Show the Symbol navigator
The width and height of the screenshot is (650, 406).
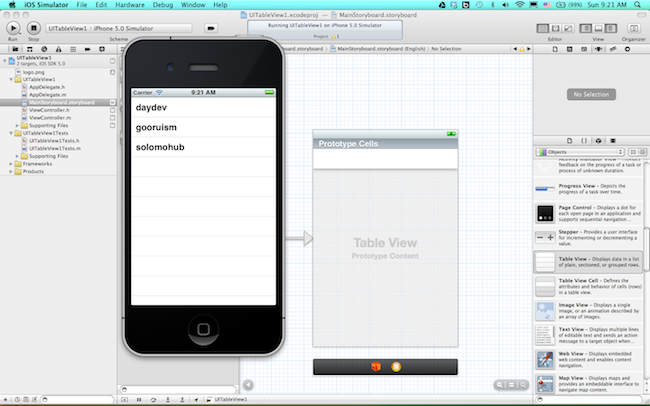coord(29,49)
